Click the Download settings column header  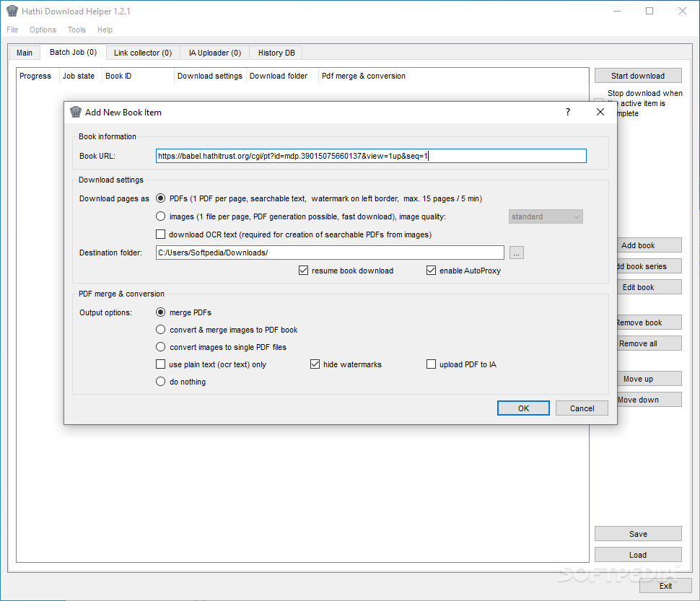[x=210, y=76]
